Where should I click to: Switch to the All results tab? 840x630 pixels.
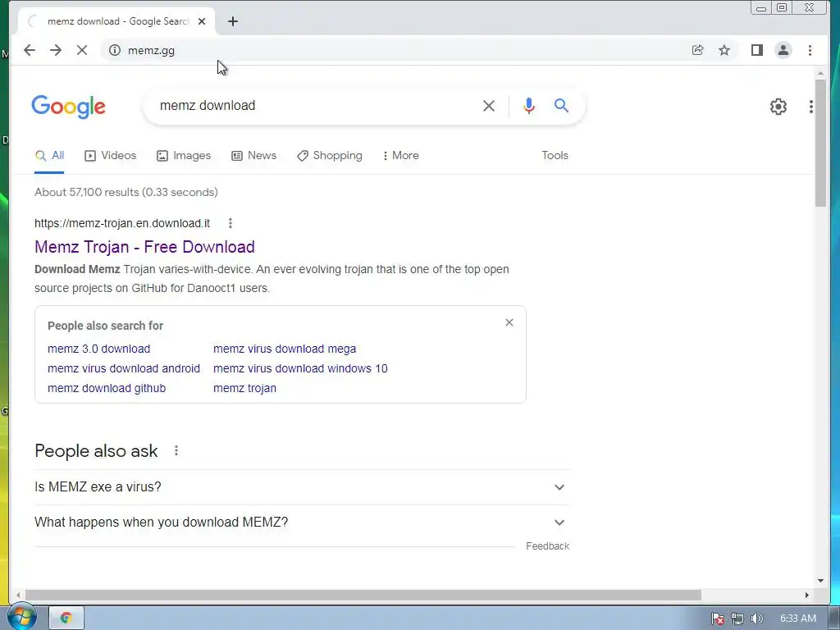tap(49, 156)
